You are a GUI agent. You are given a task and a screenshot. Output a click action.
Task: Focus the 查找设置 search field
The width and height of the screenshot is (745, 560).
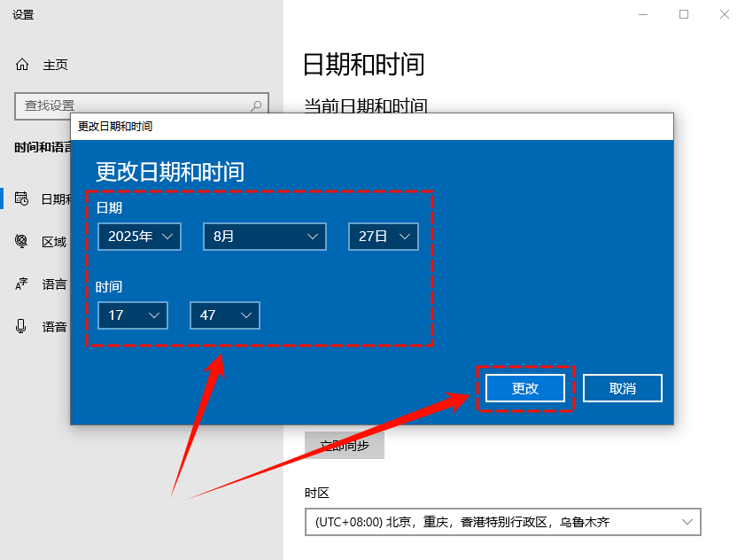[x=142, y=105]
